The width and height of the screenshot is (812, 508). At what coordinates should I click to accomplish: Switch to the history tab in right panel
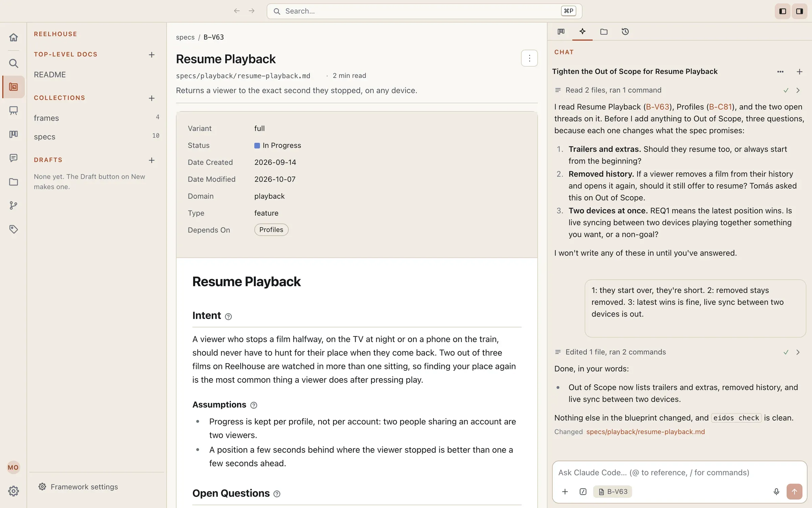(x=625, y=31)
